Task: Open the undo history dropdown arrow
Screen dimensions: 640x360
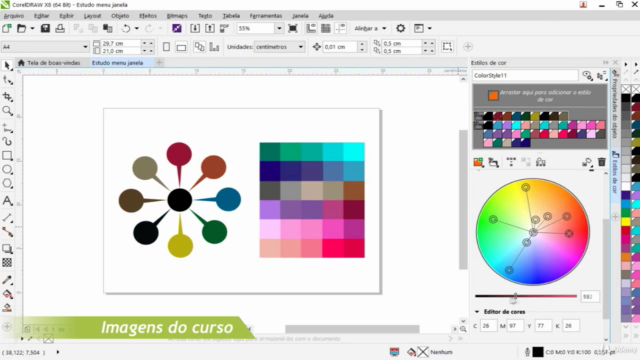Action: [x=136, y=28]
